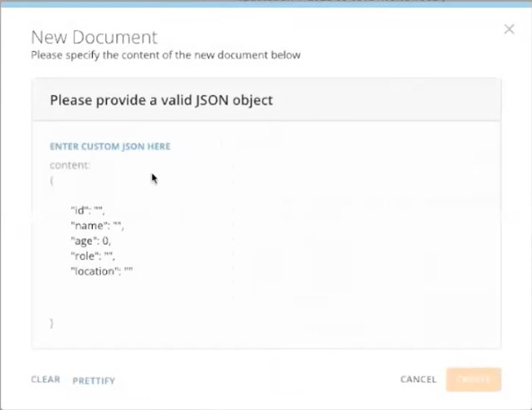Click the 0 value after "age"
Image resolution: width=532 pixels, height=410 pixels.
tap(105, 240)
